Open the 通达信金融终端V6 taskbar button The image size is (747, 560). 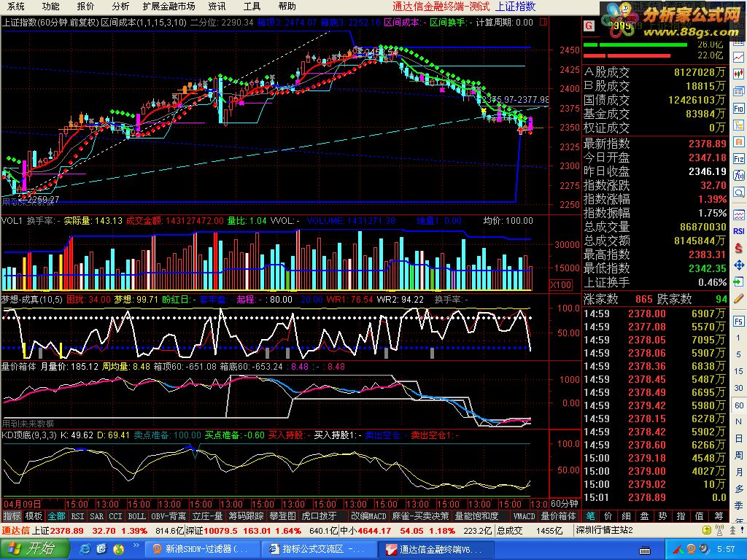tap(436, 549)
